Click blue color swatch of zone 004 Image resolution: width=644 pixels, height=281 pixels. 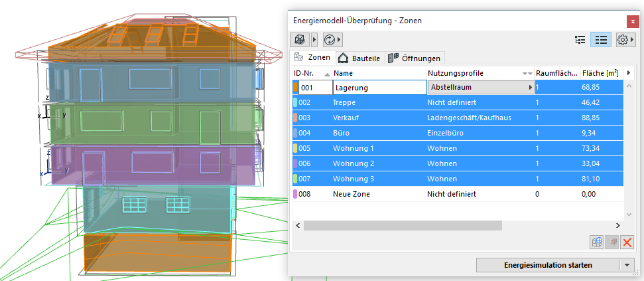(295, 133)
